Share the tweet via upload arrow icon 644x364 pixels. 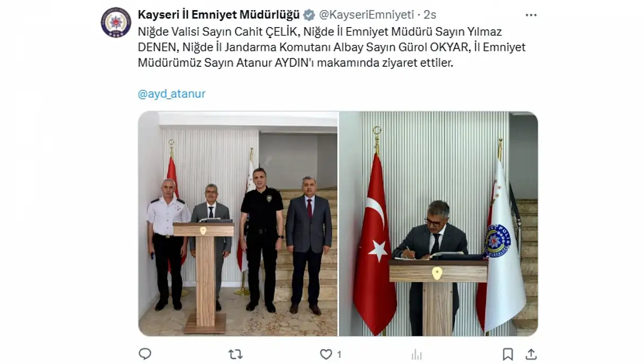click(531, 354)
